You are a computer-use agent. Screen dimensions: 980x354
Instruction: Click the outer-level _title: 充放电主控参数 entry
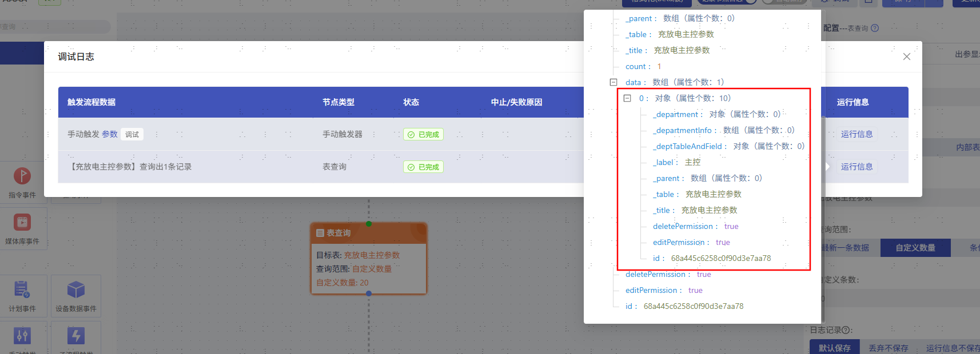[668, 50]
